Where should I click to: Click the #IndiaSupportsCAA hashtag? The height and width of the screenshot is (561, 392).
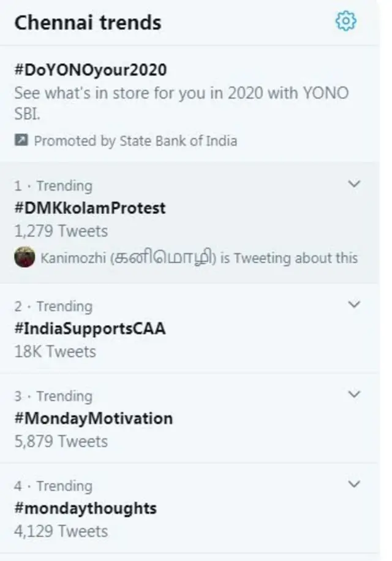click(x=92, y=329)
